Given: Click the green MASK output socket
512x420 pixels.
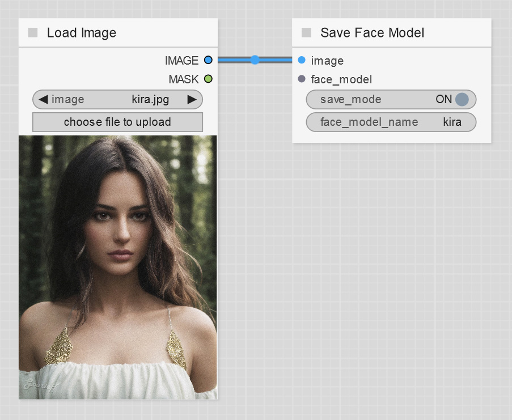Looking at the screenshot, I should point(208,79).
